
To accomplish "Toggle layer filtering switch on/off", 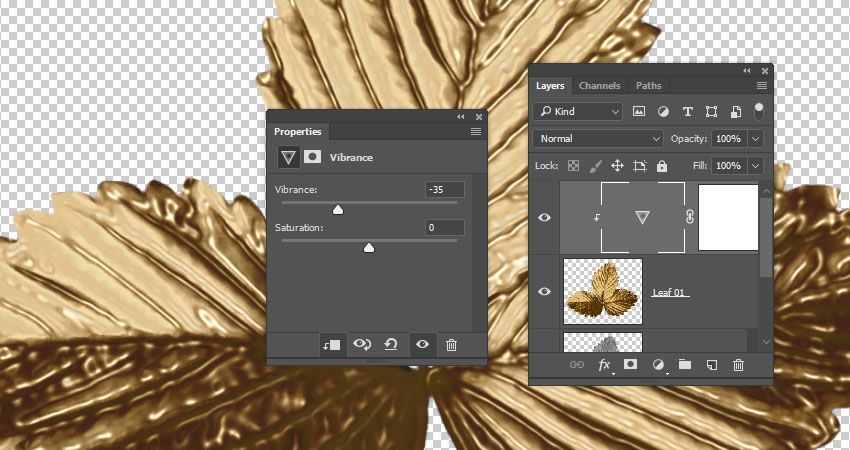I will click(x=759, y=111).
